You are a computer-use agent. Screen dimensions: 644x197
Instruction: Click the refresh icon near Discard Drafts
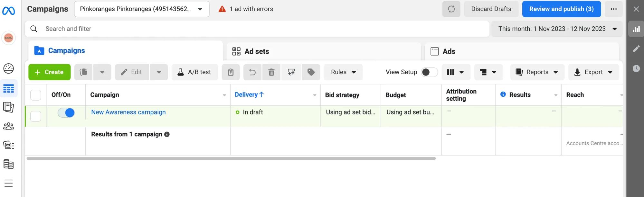tap(451, 9)
